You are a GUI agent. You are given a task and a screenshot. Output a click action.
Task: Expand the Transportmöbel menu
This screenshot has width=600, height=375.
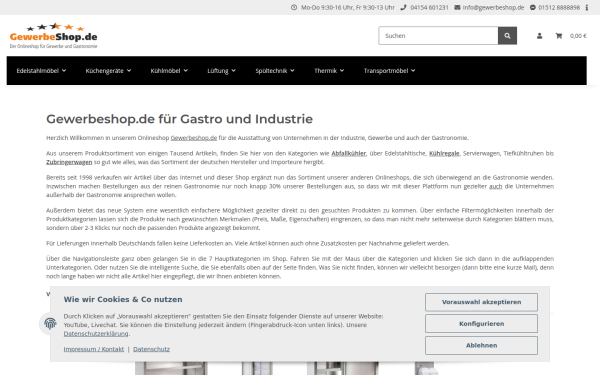coord(390,70)
